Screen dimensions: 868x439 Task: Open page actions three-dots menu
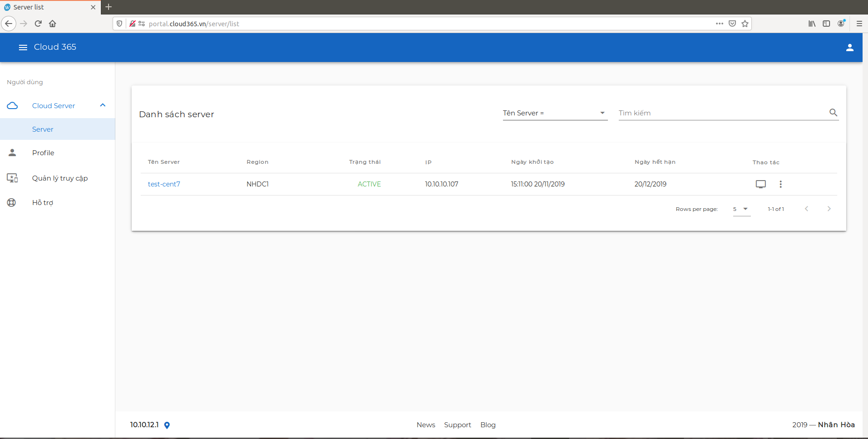[719, 24]
